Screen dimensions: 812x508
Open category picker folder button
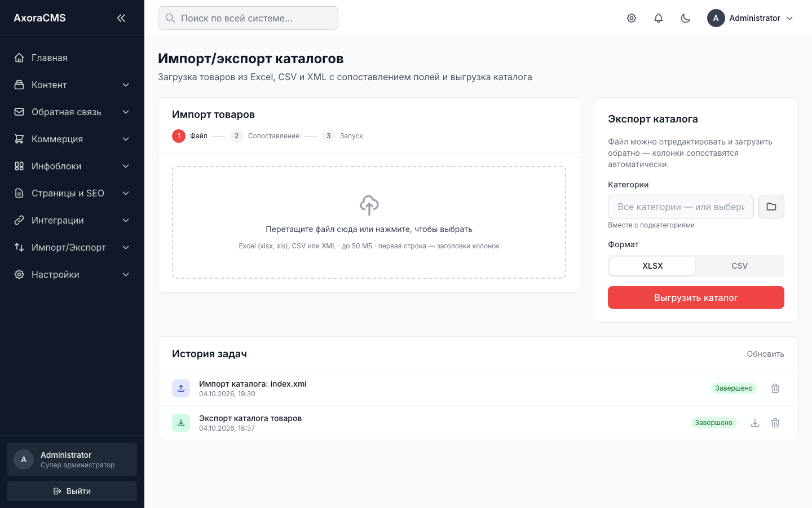[771, 207]
